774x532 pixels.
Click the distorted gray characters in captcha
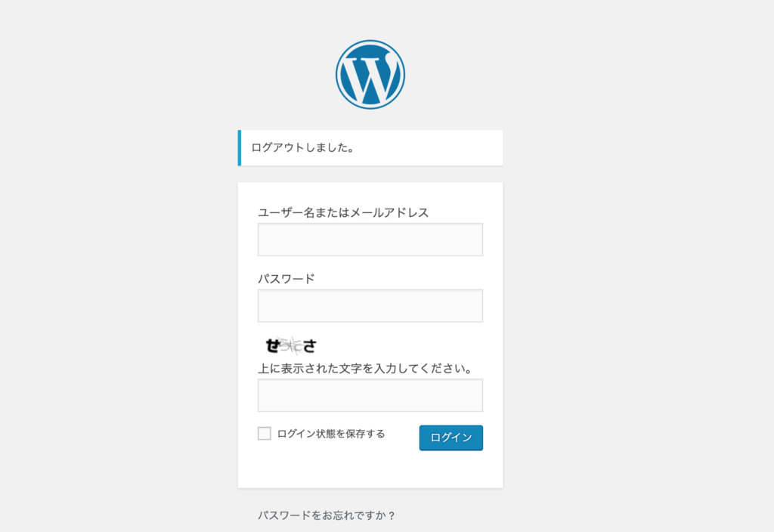[x=291, y=345]
